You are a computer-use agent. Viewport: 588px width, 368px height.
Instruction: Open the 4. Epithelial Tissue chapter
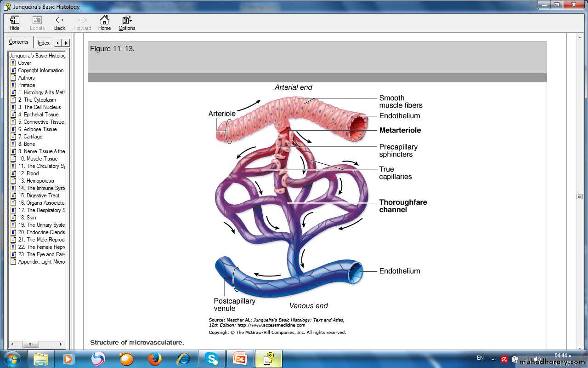tap(38, 115)
